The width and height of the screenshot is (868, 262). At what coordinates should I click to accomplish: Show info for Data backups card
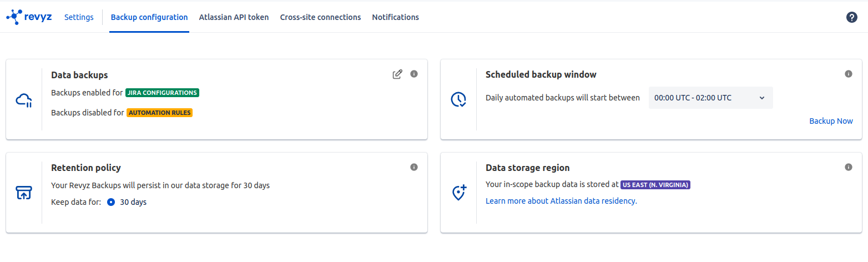(x=413, y=74)
